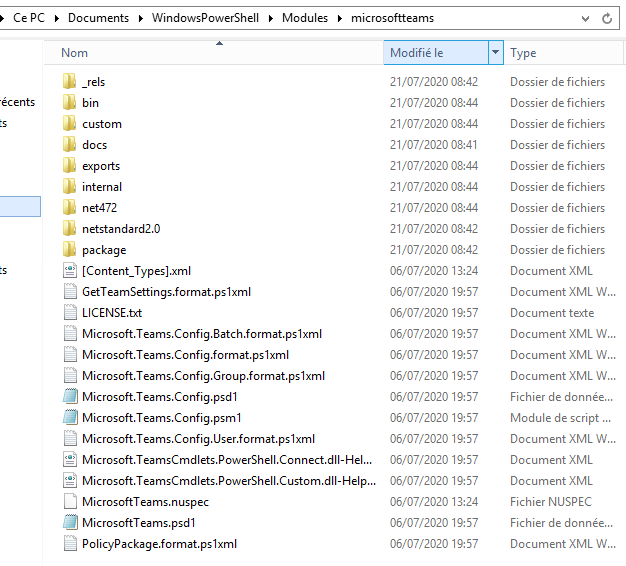This screenshot has width=626, height=566.
Task: Refresh the folder with address bar refresh icon
Action: pyautogui.click(x=607, y=18)
